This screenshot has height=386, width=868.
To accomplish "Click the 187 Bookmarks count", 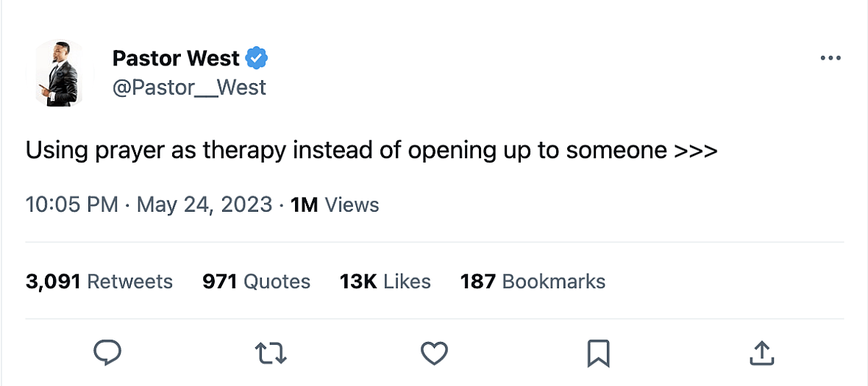I will click(x=533, y=281).
